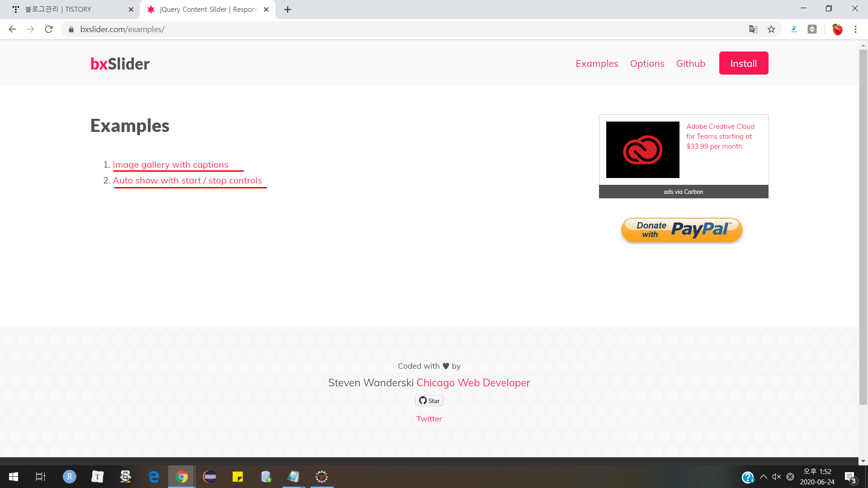Viewport: 868px width, 488px height.
Task: Open Microsoft Edge from the taskbar
Action: pyautogui.click(x=154, y=477)
